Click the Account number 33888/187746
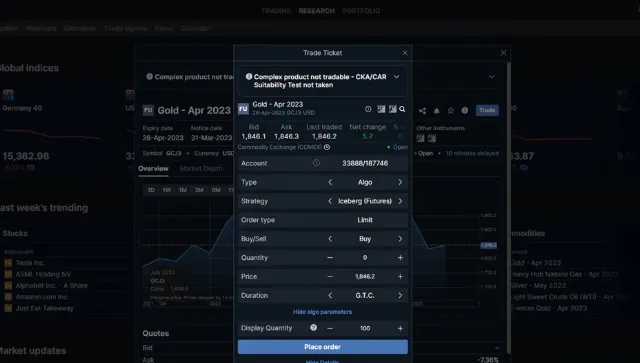Image resolution: width=640 pixels, height=363 pixels. [x=365, y=163]
